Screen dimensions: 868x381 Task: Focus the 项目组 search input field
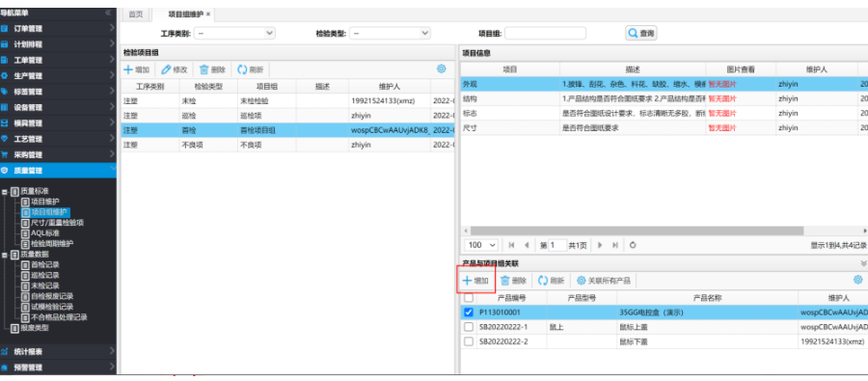(545, 33)
